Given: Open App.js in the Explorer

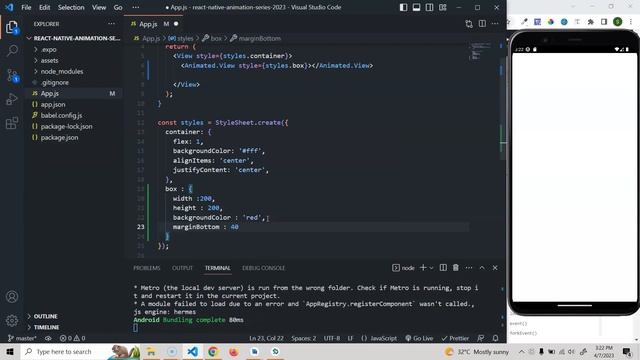Looking at the screenshot, I should coord(73,93).
